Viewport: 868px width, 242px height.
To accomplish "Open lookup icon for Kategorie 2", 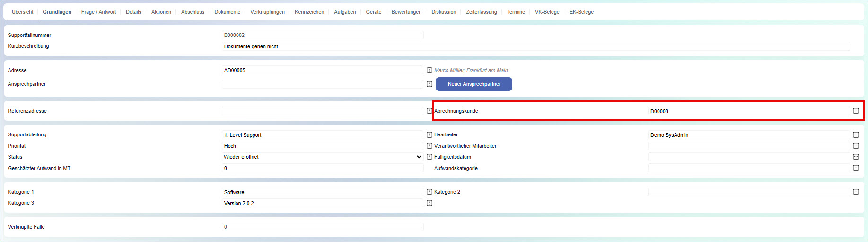I will [x=856, y=192].
